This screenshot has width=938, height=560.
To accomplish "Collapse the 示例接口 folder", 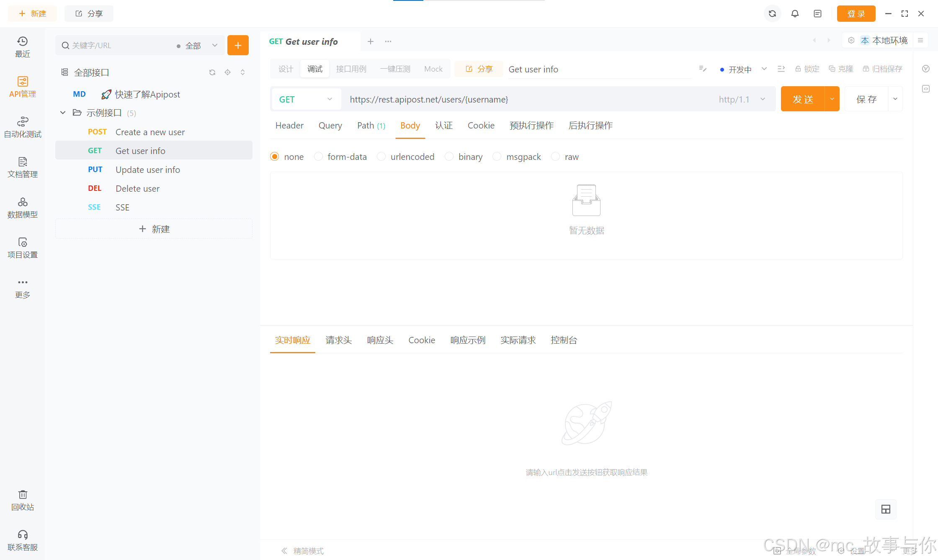I will coord(63,113).
